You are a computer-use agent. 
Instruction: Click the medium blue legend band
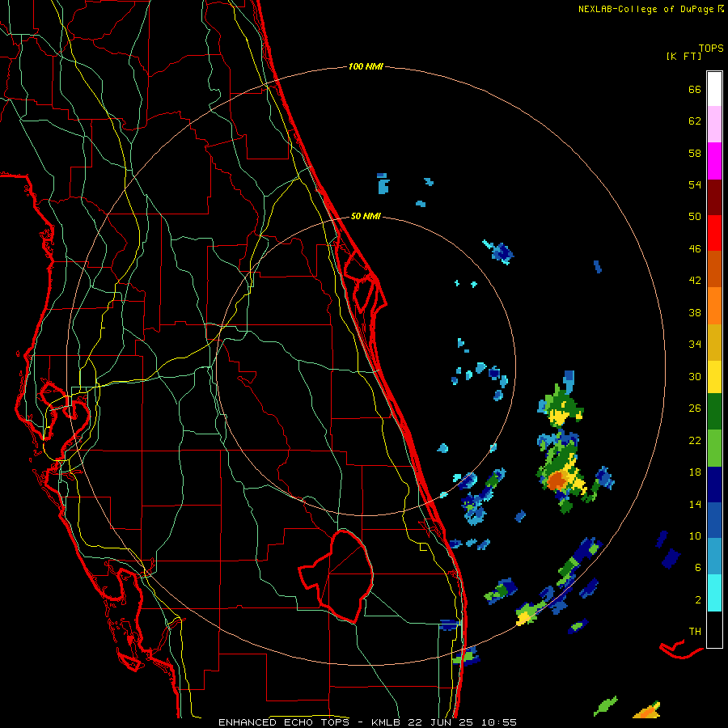(714, 520)
